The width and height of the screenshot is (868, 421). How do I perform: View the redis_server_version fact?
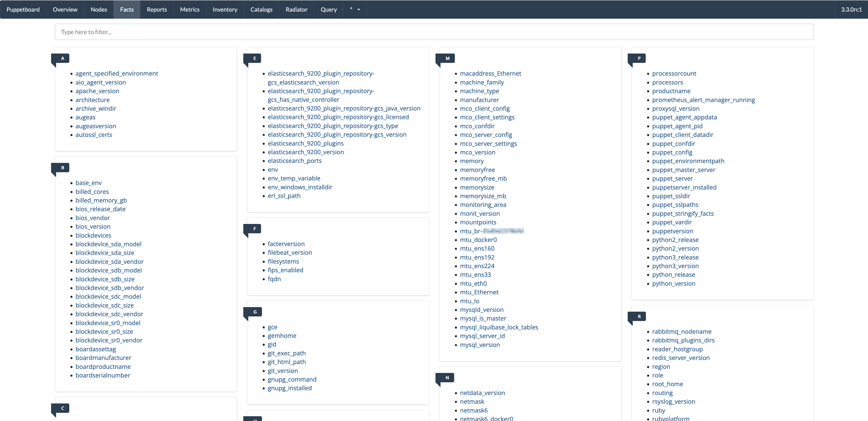(x=681, y=358)
